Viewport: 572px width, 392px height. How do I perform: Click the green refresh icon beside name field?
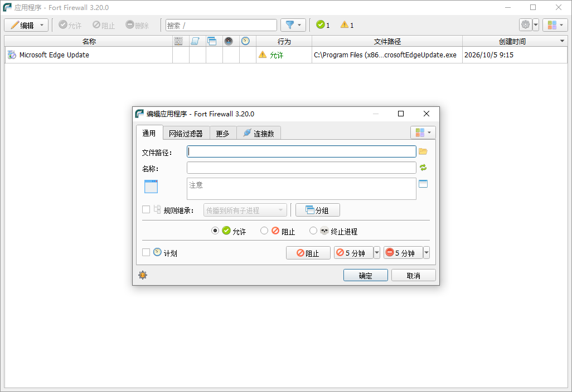[423, 168]
